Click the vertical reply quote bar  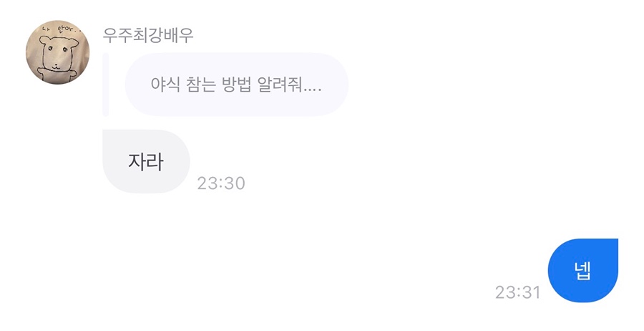point(106,84)
